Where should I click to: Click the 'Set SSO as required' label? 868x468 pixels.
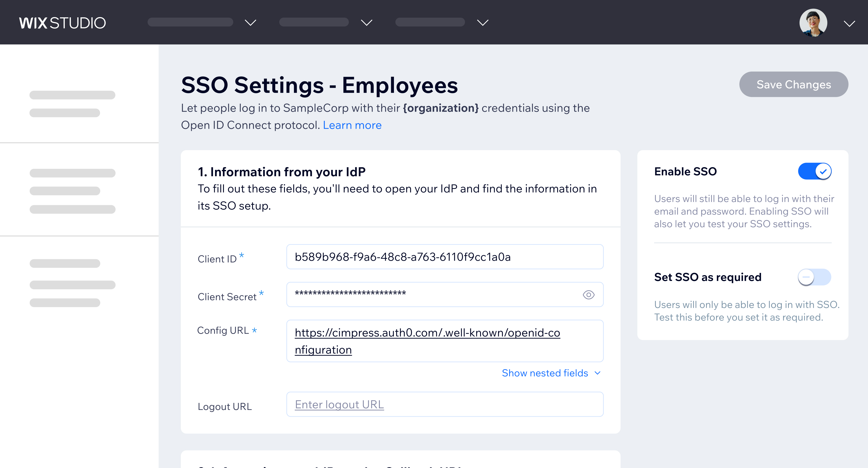(708, 277)
